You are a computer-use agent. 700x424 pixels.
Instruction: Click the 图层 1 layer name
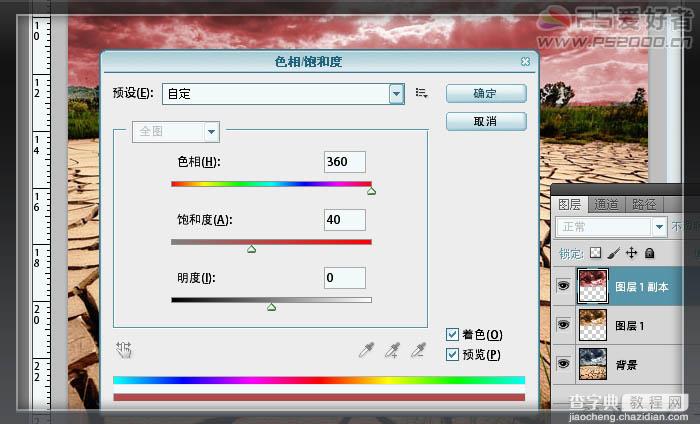(x=630, y=326)
